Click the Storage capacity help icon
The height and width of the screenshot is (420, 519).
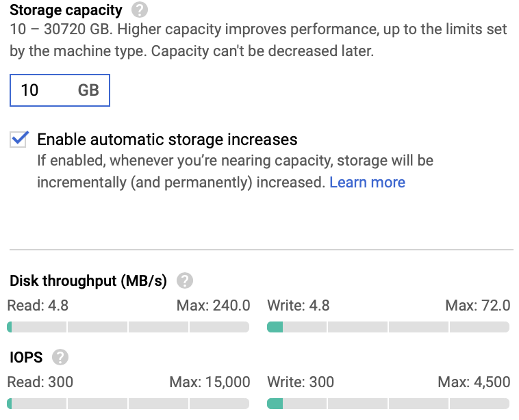(x=140, y=11)
